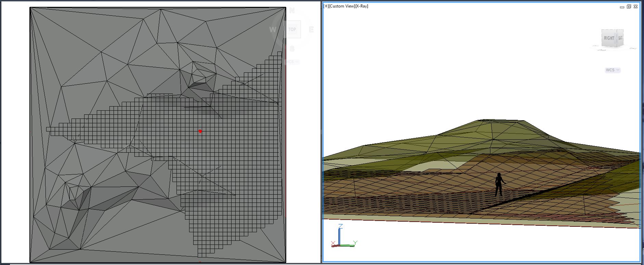644x265 pixels.
Task: Click the TOP face of left ViewCube
Action: (x=292, y=29)
